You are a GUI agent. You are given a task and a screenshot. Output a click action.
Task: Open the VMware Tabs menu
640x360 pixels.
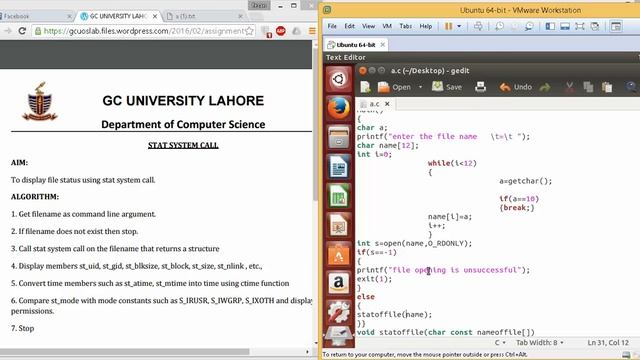[405, 26]
